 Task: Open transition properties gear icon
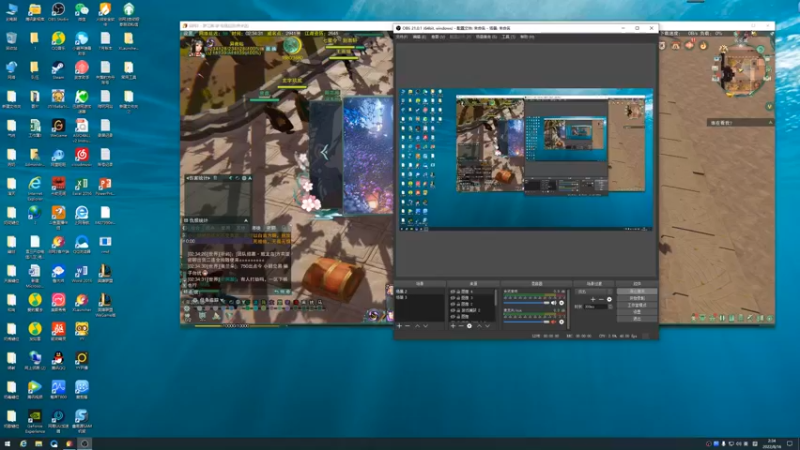click(x=609, y=299)
